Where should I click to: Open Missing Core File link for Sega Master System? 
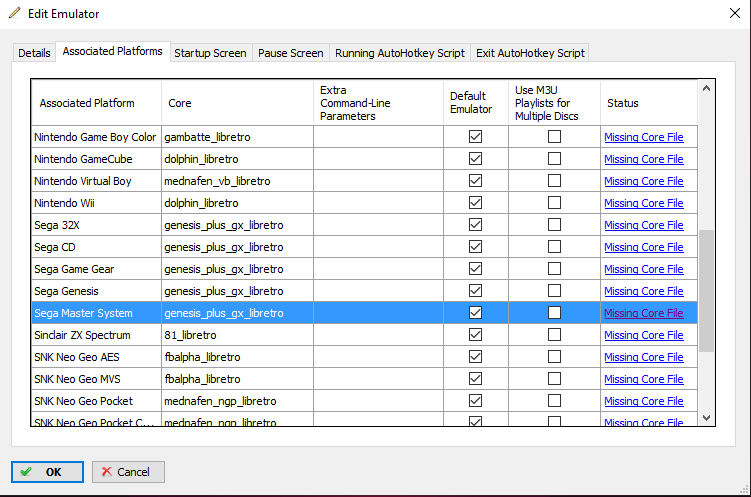pos(644,313)
